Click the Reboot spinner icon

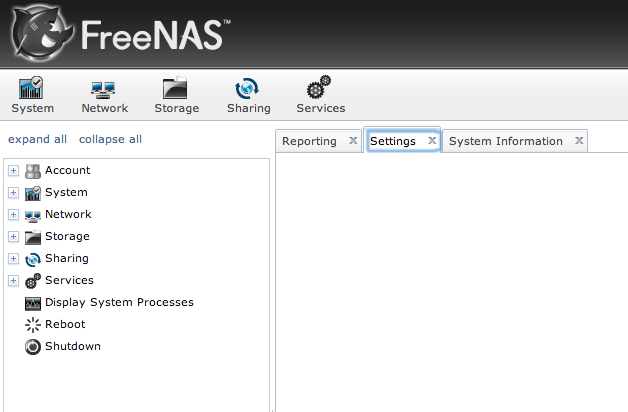click(33, 325)
